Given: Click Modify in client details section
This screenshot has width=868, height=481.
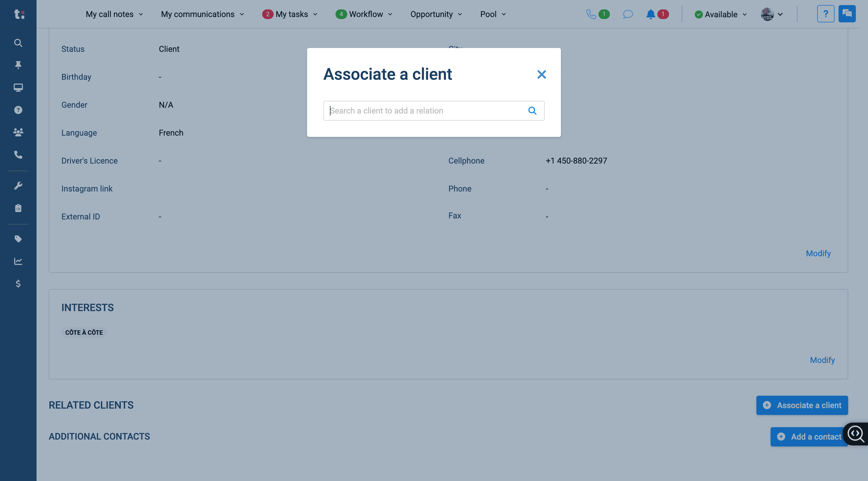Looking at the screenshot, I should tap(818, 253).
